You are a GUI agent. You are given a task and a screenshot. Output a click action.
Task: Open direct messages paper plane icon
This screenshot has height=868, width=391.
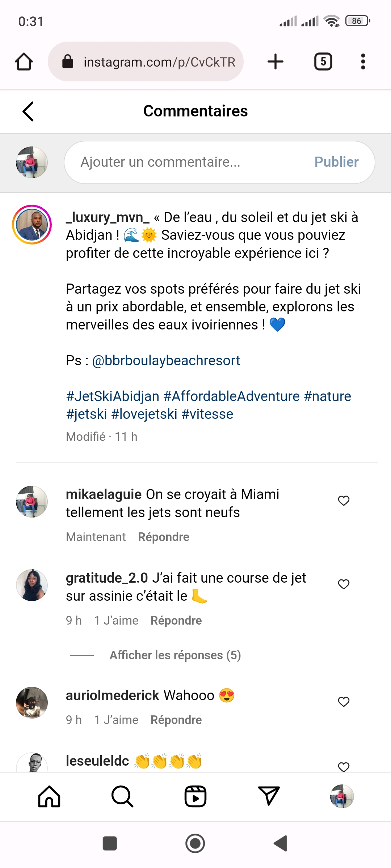(269, 796)
